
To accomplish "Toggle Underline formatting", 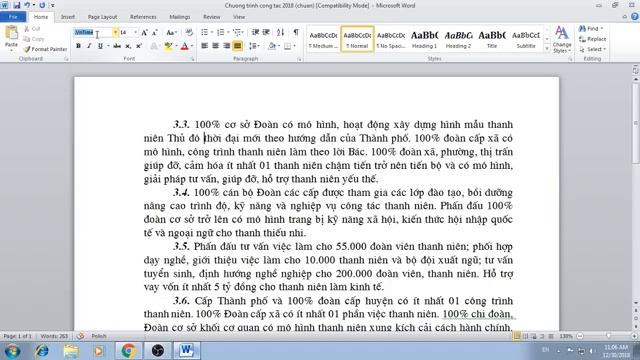I will (100, 46).
